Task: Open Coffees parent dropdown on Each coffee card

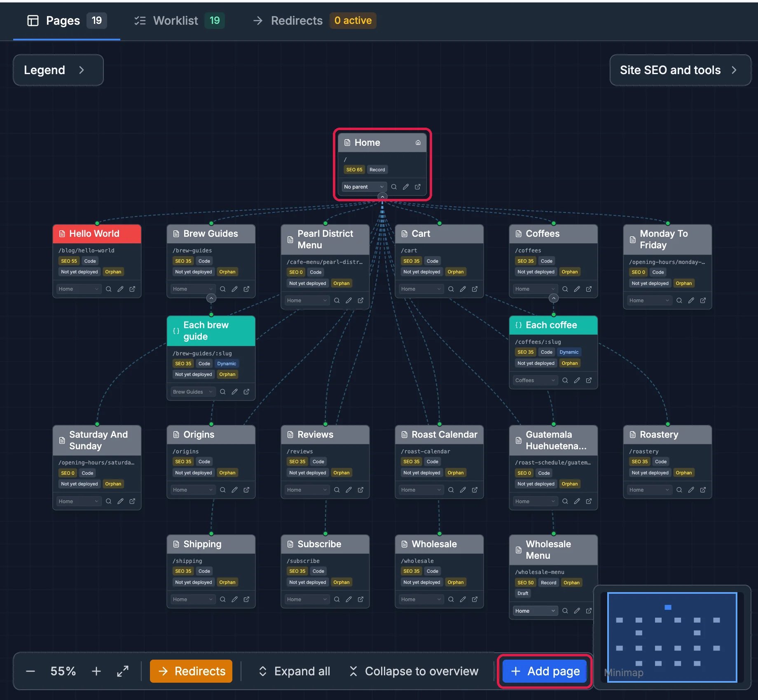Action: (x=535, y=380)
